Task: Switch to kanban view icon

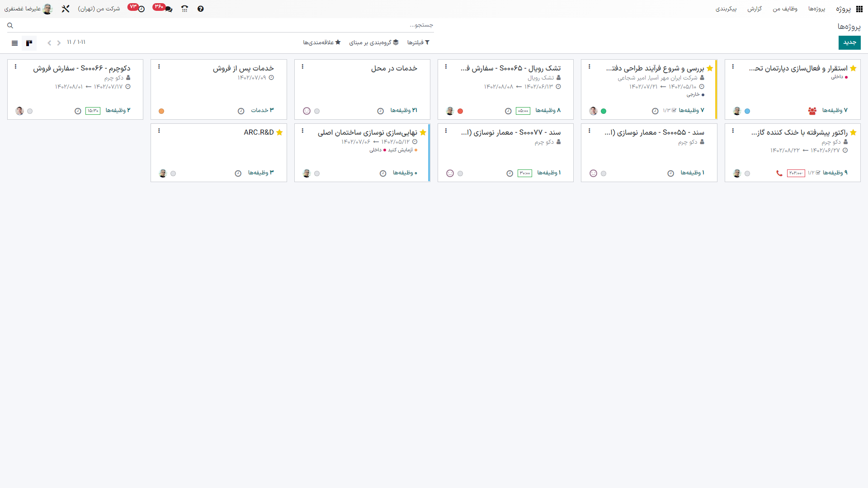Action: click(x=29, y=43)
